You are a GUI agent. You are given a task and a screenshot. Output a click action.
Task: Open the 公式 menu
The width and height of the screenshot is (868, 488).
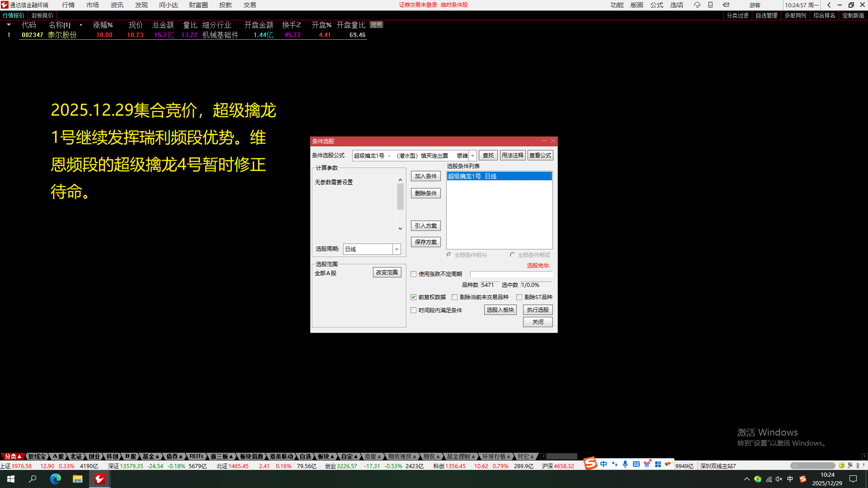(656, 5)
